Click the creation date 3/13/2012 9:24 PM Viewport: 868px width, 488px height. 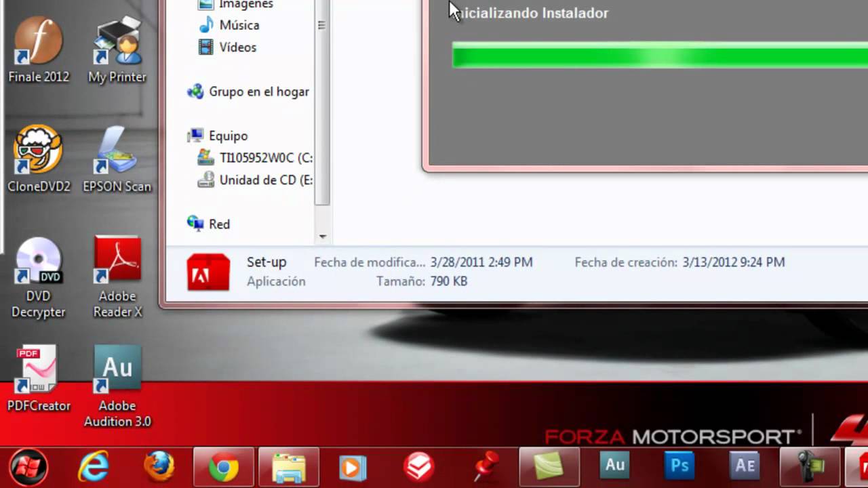coord(734,262)
